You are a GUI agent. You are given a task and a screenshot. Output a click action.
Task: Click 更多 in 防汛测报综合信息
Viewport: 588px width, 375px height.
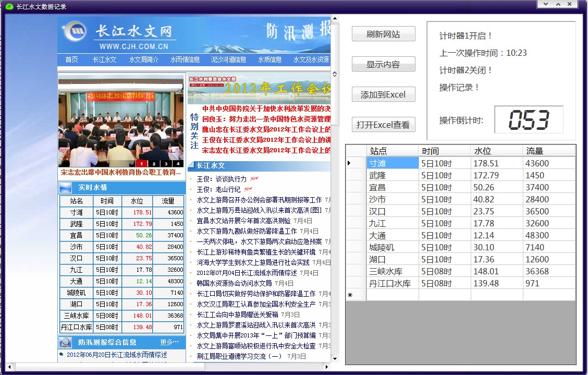(x=169, y=342)
